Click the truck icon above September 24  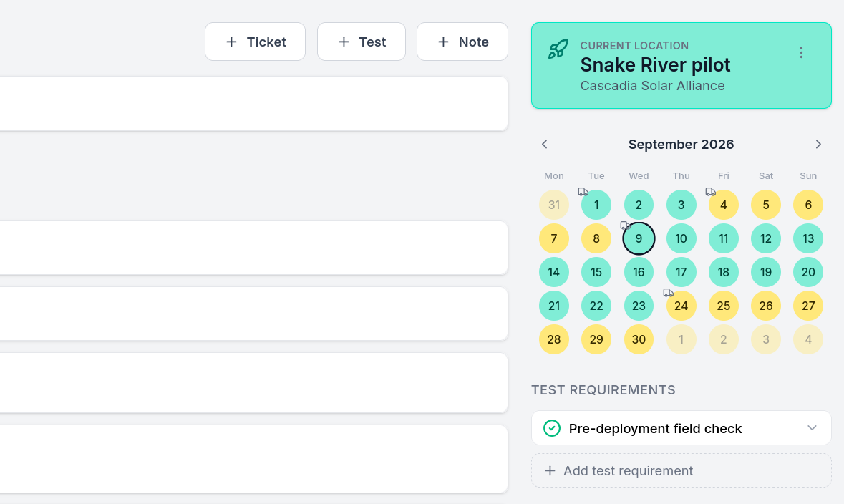[x=668, y=293]
